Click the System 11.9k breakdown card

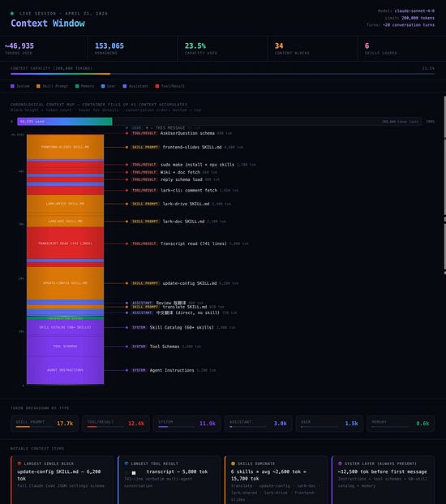coord(187,424)
